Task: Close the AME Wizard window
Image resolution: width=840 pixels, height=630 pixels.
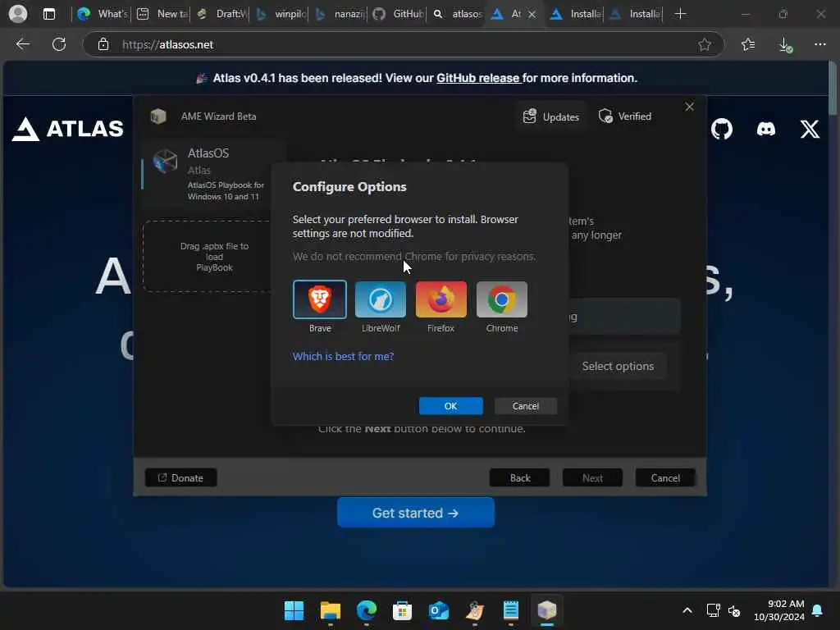Action: (x=689, y=107)
